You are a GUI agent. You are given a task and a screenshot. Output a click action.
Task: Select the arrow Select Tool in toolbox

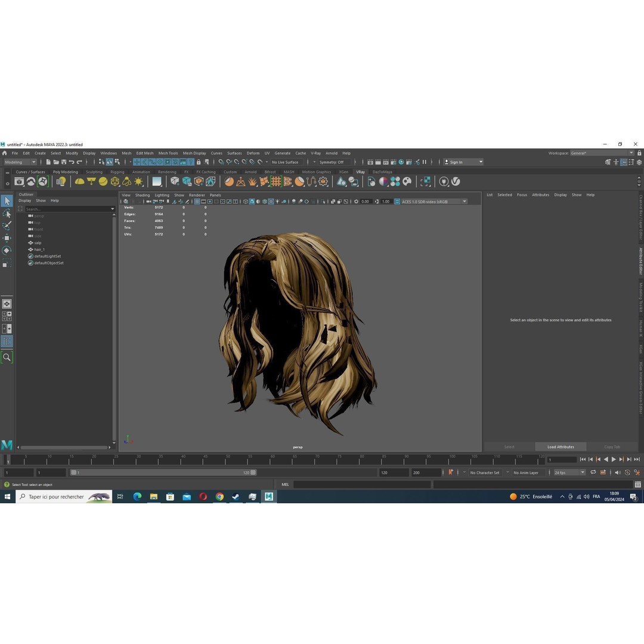click(7, 201)
